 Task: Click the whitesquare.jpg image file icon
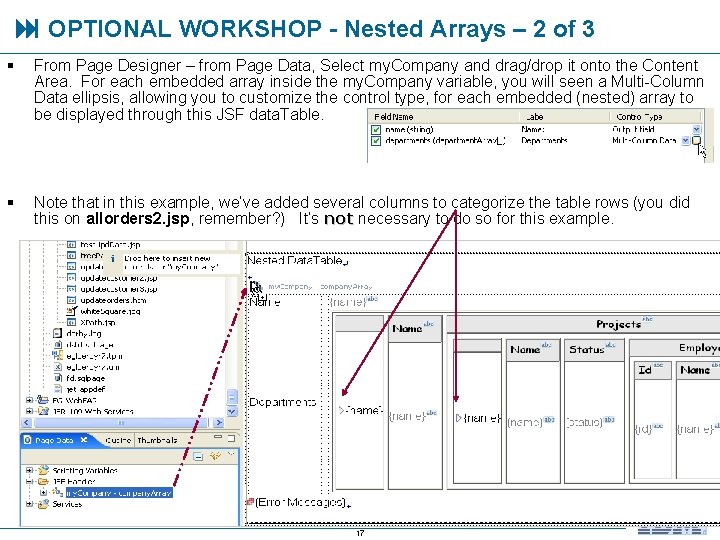[x=71, y=311]
